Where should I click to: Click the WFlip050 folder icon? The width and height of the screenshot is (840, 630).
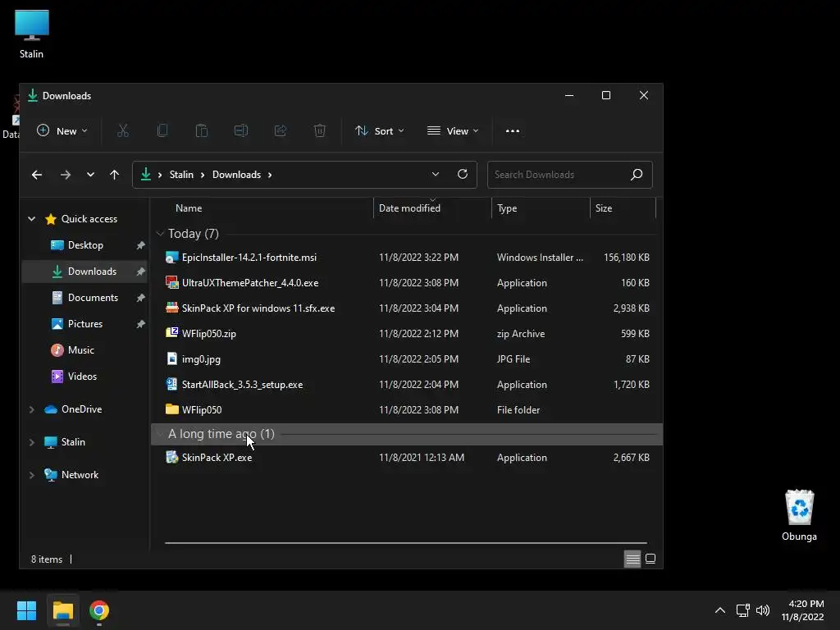[171, 410]
